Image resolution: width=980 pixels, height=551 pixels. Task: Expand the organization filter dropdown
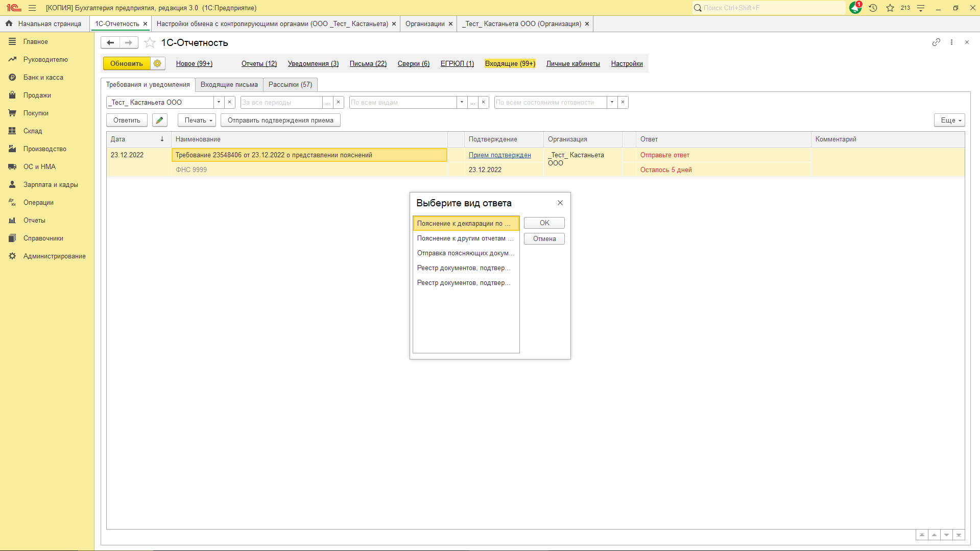(x=219, y=102)
